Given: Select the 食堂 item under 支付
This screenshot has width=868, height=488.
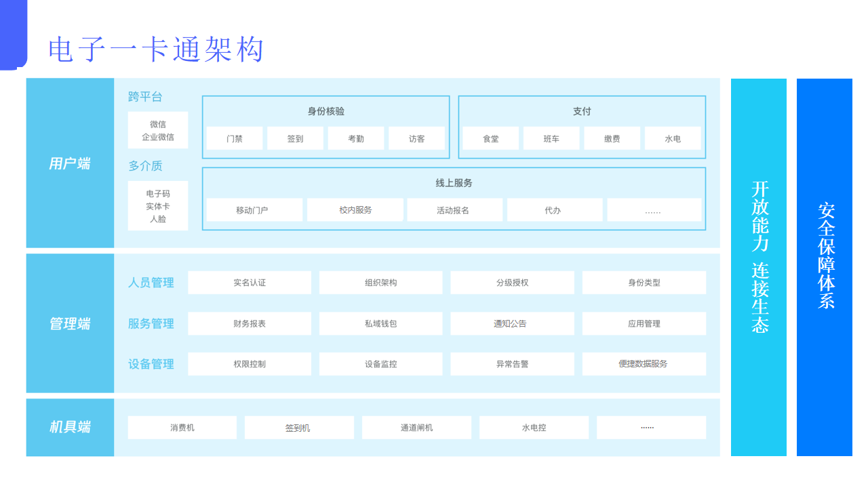Looking at the screenshot, I should click(490, 138).
